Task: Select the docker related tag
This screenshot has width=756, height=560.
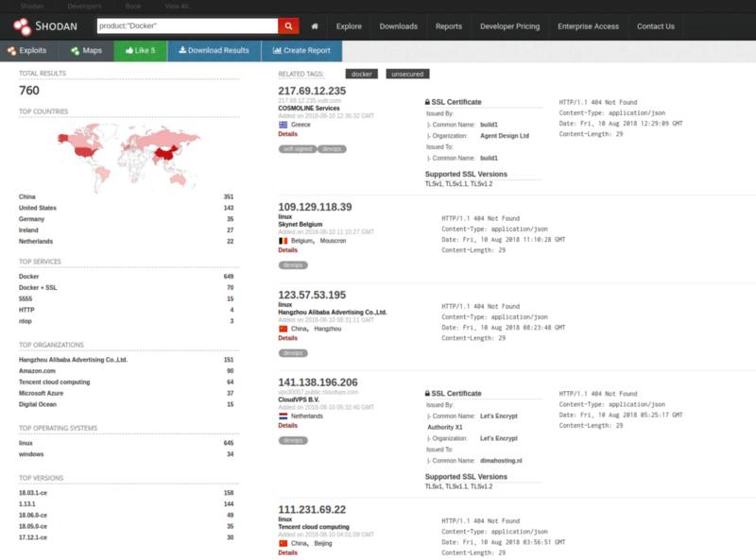Action: click(x=362, y=75)
